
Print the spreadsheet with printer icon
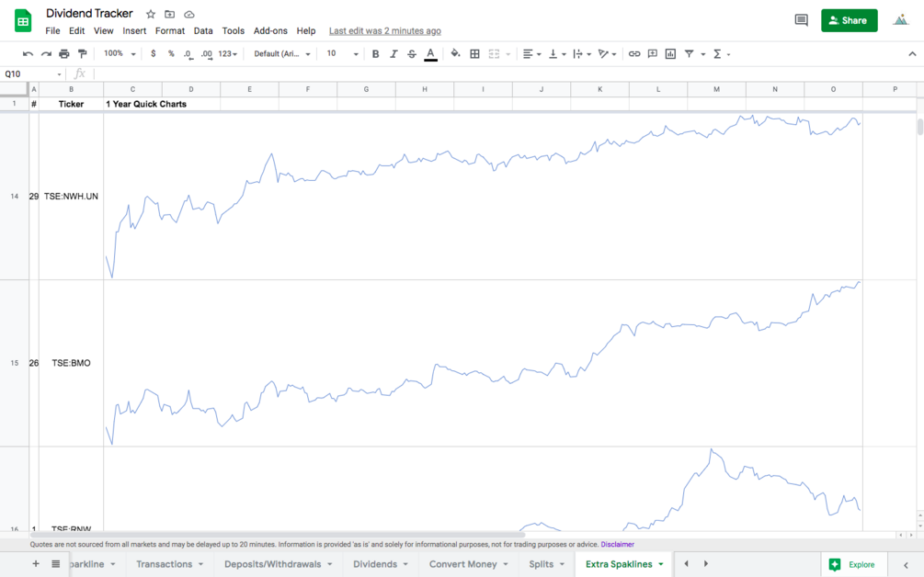click(64, 53)
